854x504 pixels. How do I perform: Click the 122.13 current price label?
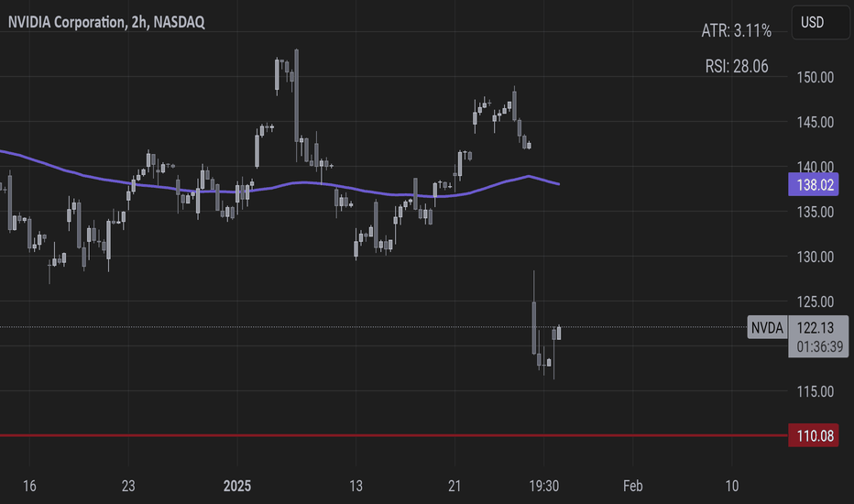click(x=816, y=327)
